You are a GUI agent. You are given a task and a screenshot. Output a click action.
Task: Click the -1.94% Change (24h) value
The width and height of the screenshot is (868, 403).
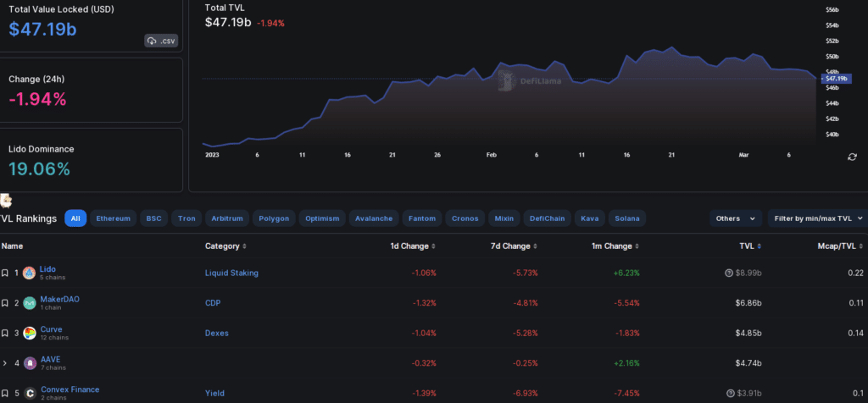coord(37,99)
